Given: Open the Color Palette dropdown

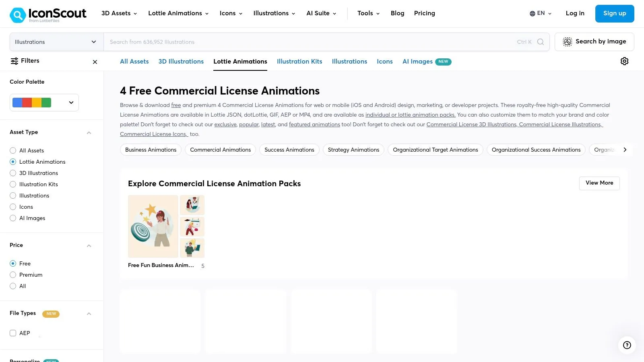Looking at the screenshot, I should (x=71, y=103).
